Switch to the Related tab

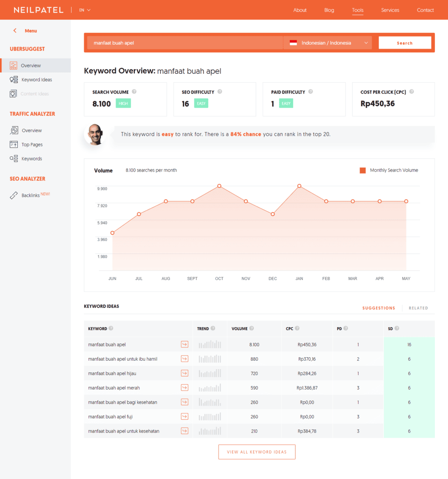419,308
